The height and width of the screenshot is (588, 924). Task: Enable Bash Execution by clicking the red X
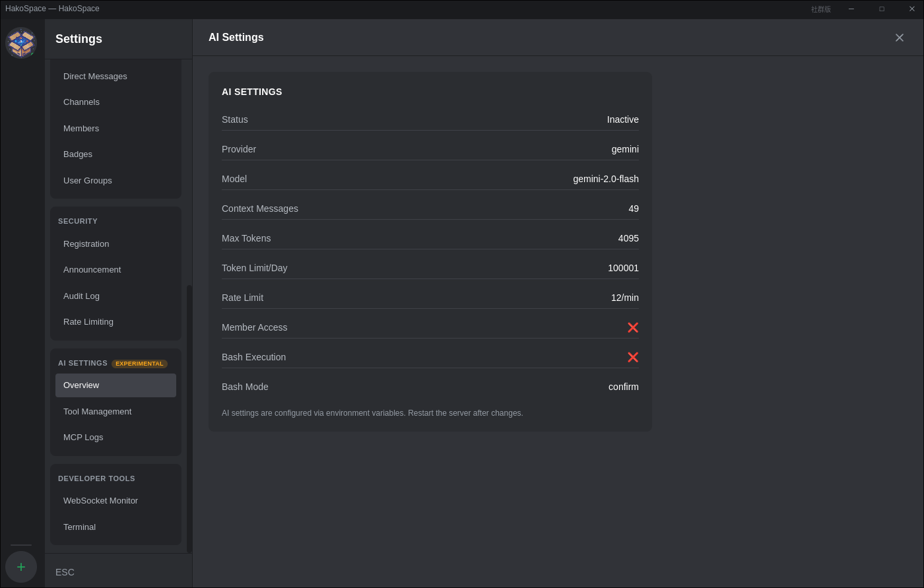click(633, 357)
